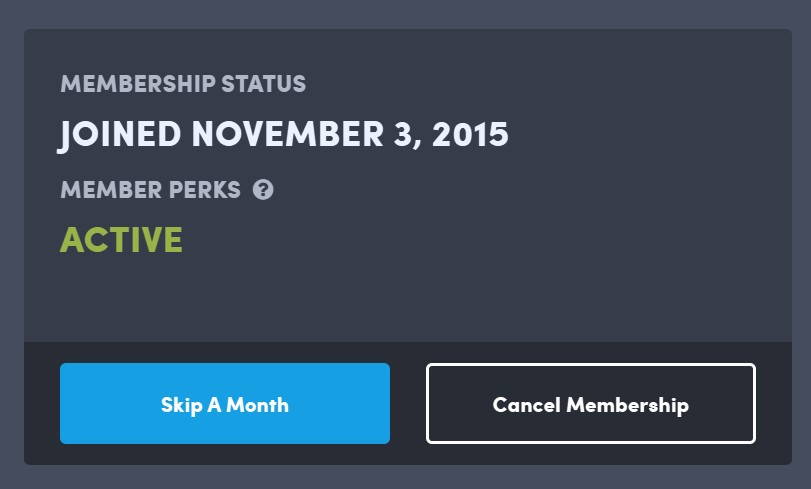The image size is (811, 489).
Task: Click the word Cancel on the outlined button
Action: pos(527,405)
